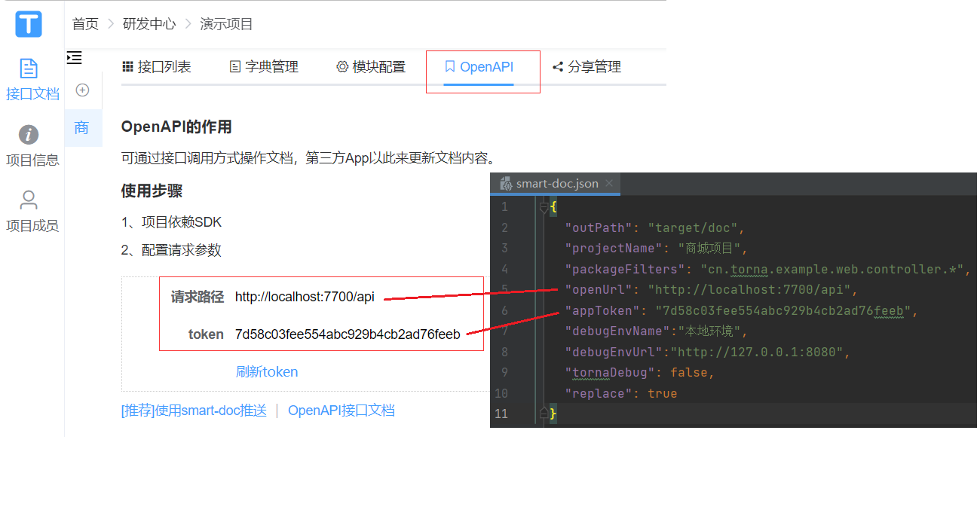Click "tornaDebug" key in editor

pyautogui.click(x=611, y=373)
